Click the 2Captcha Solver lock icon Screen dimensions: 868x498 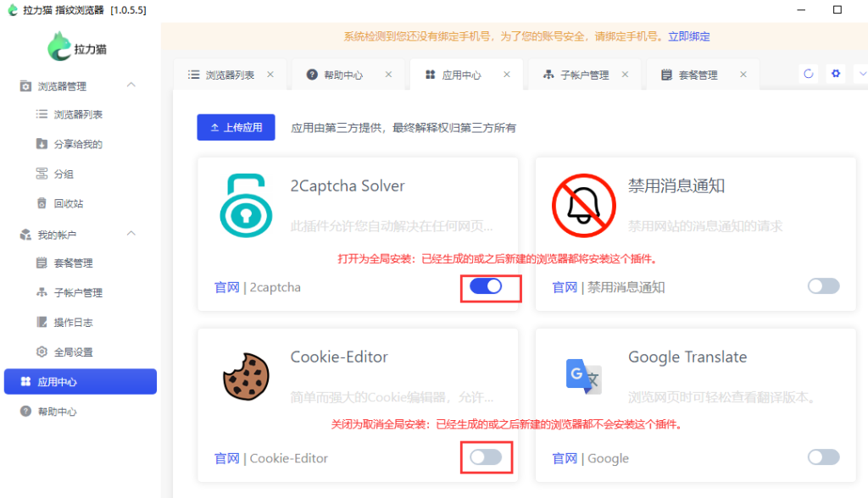246,205
